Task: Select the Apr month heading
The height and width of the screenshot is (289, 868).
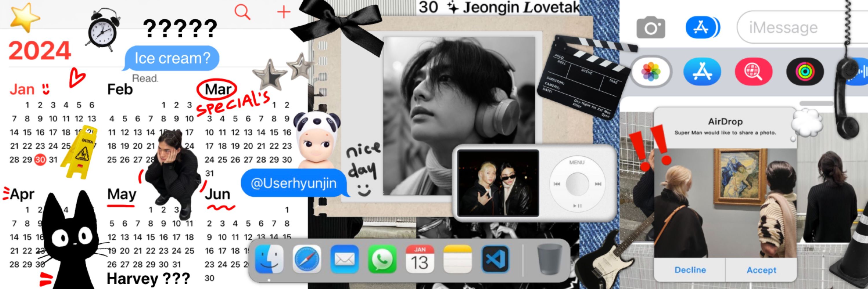Action: pos(22,194)
